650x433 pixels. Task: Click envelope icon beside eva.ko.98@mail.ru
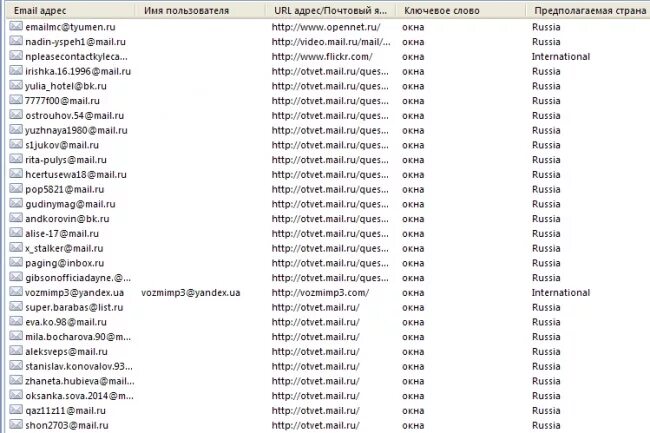[16, 322]
